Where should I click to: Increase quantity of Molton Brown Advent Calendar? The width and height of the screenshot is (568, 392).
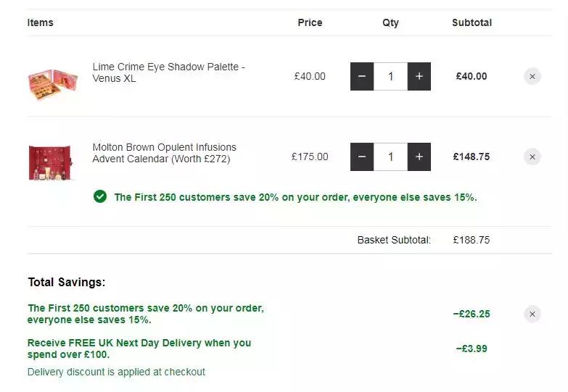[x=419, y=157]
